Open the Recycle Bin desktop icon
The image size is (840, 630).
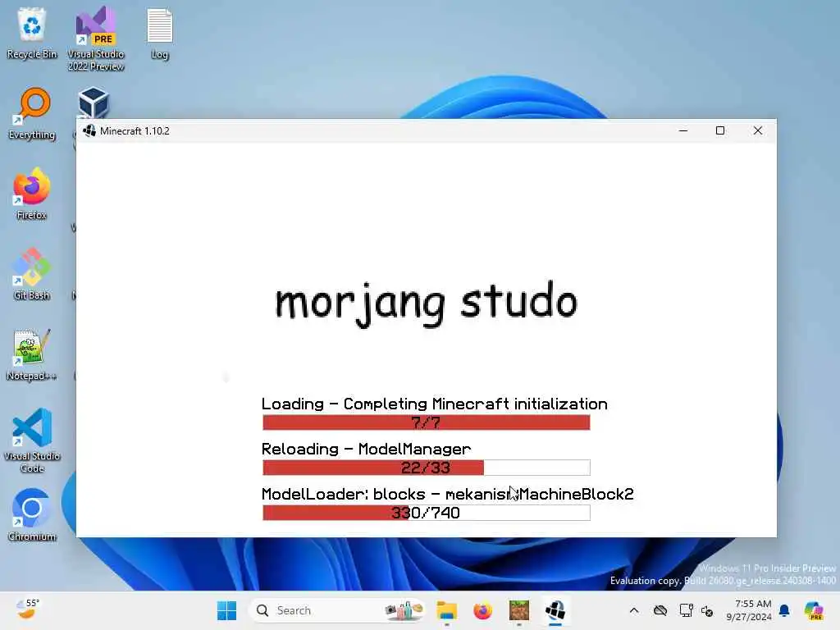(32, 33)
